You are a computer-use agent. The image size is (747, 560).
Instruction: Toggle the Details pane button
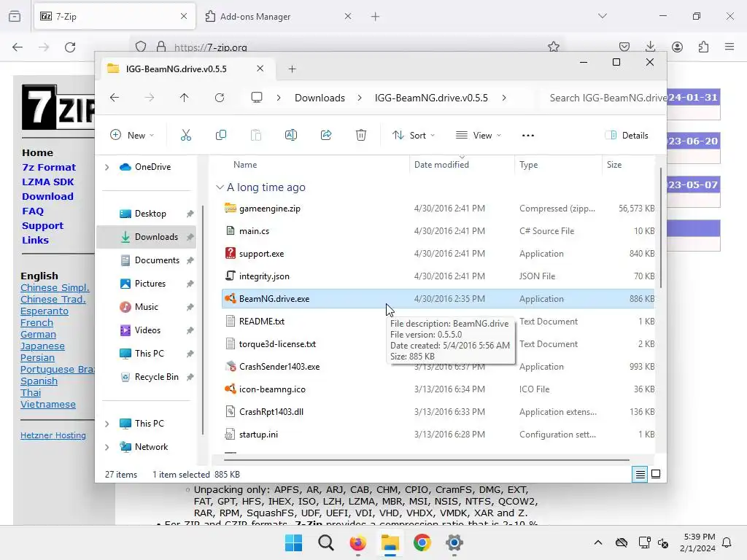click(627, 135)
